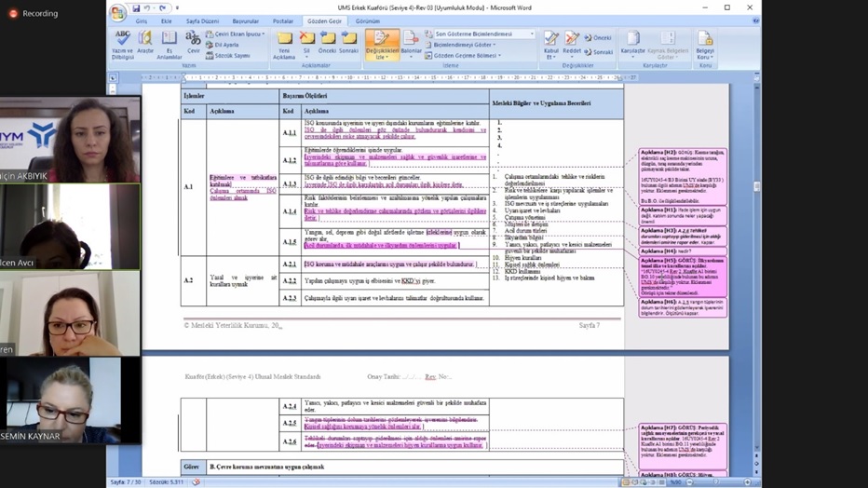Screen dimensions: 868x488
Task: Insert a Yeni Açıklama comment
Action: (x=284, y=45)
